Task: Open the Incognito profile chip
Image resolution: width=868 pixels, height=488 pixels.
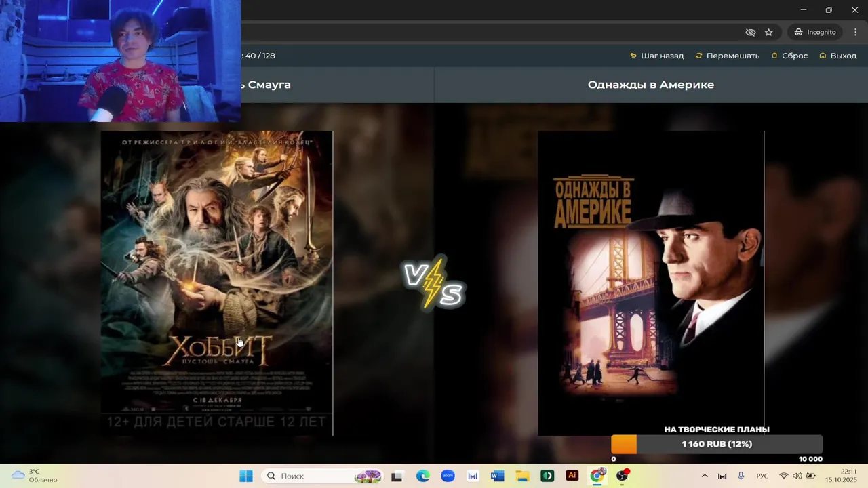Action: click(x=815, y=32)
